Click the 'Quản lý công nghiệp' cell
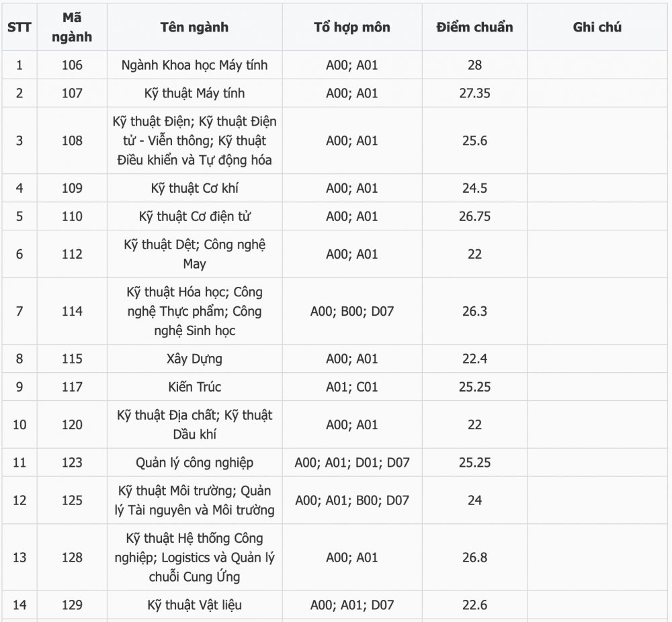This screenshot has height=622, width=672. click(195, 462)
